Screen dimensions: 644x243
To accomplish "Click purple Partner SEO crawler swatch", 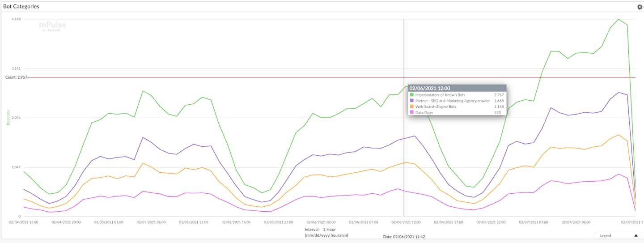I will coord(412,101).
